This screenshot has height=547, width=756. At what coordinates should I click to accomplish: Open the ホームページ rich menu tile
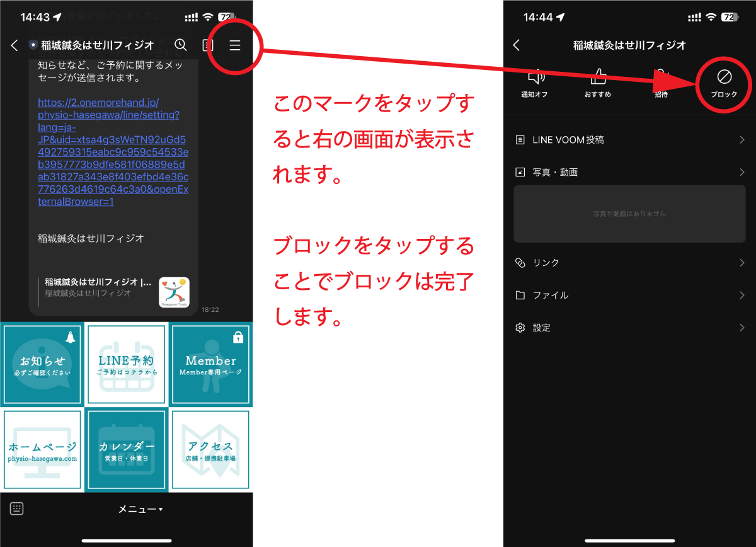point(42,450)
